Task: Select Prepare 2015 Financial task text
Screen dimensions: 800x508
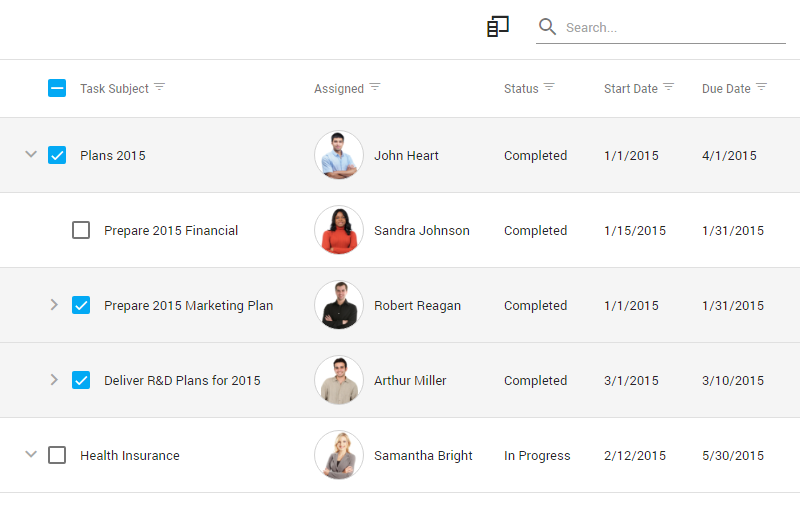Action: tap(171, 231)
